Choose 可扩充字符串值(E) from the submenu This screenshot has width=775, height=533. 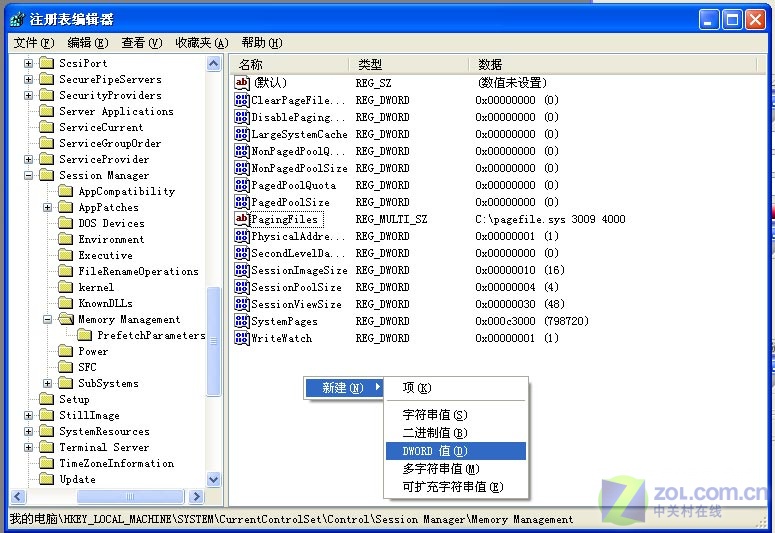456,487
